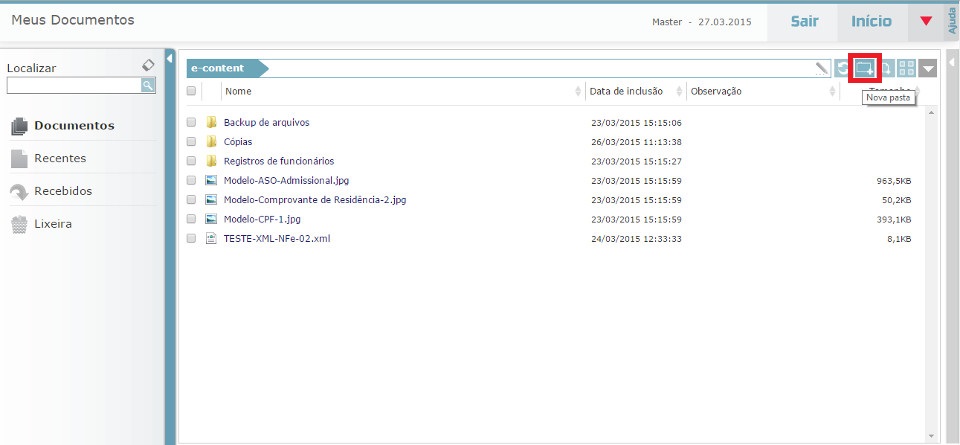Image resolution: width=960 pixels, height=445 pixels.
Task: Open Modelo-Comprovante de Residência-2.jpg
Action: (x=315, y=200)
